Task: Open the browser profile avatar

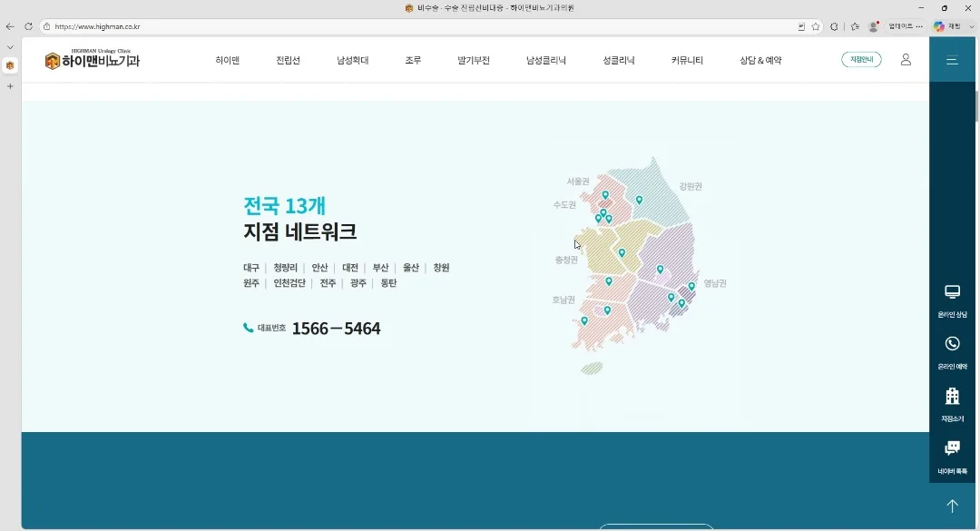Action: (x=874, y=27)
